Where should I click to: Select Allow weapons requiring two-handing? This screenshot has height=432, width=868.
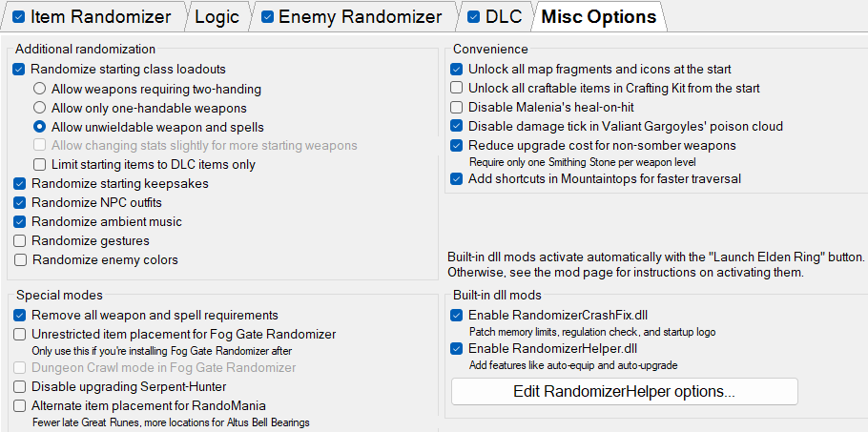tap(40, 89)
